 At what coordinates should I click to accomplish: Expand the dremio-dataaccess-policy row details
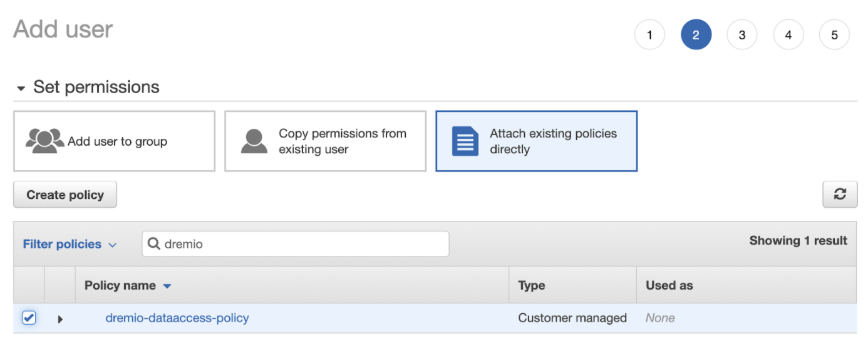tap(60, 319)
